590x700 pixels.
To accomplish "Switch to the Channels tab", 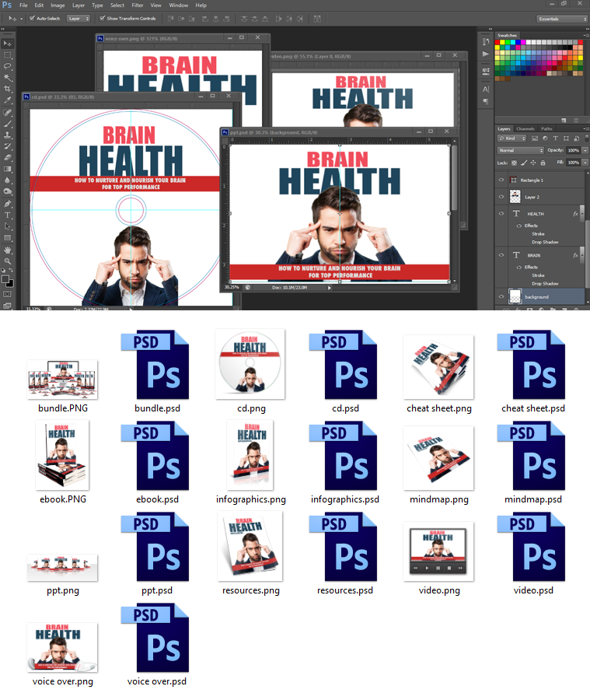I will click(525, 128).
